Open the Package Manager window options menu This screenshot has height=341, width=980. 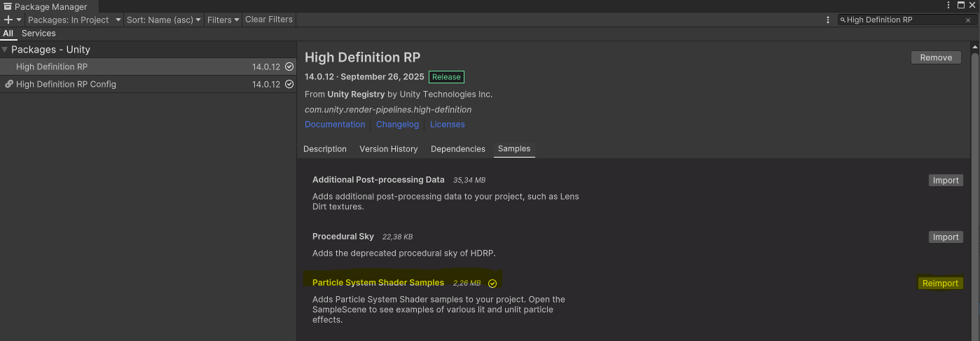click(948, 6)
